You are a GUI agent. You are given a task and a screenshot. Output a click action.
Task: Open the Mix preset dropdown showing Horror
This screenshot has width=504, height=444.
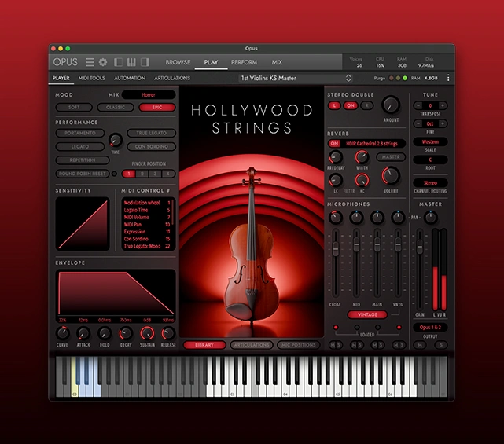149,95
